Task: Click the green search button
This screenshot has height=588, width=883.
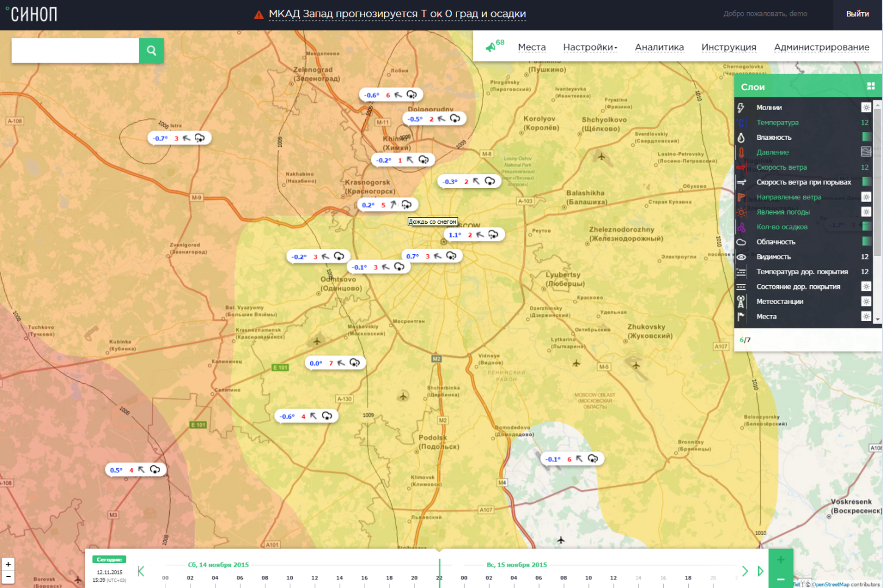Action: point(151,50)
